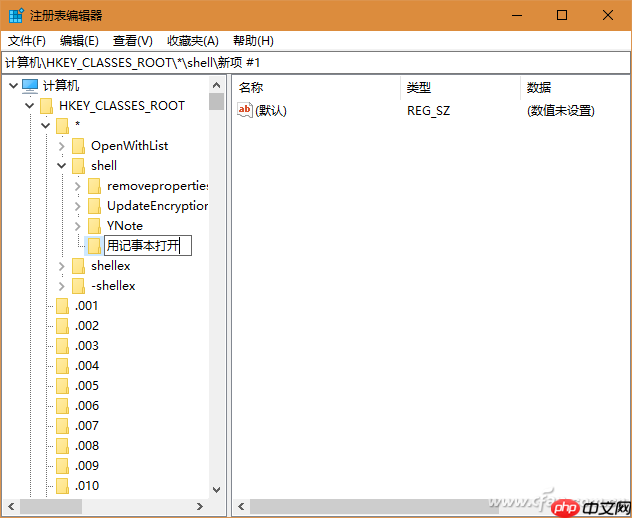Click tree pane scroll-up arrow
The image size is (632, 518).
tap(216, 85)
